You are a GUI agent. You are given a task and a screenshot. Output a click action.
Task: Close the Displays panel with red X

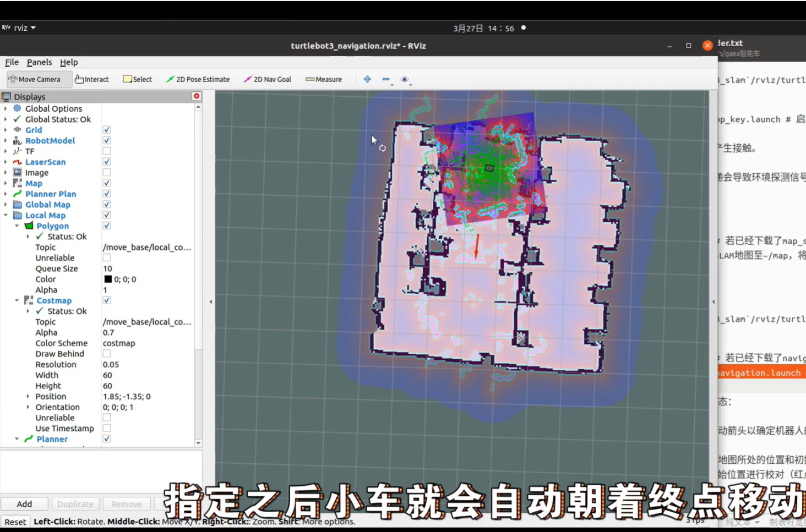tap(197, 96)
